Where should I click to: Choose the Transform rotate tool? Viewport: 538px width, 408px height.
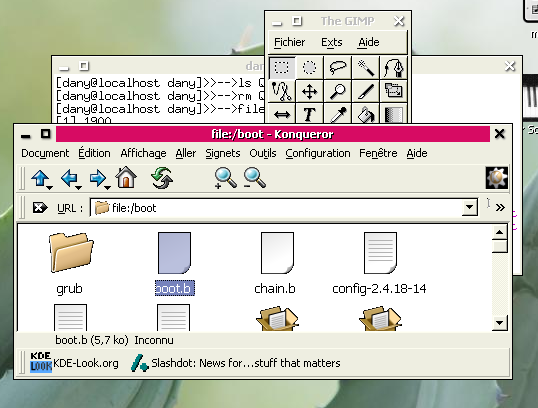[394, 91]
